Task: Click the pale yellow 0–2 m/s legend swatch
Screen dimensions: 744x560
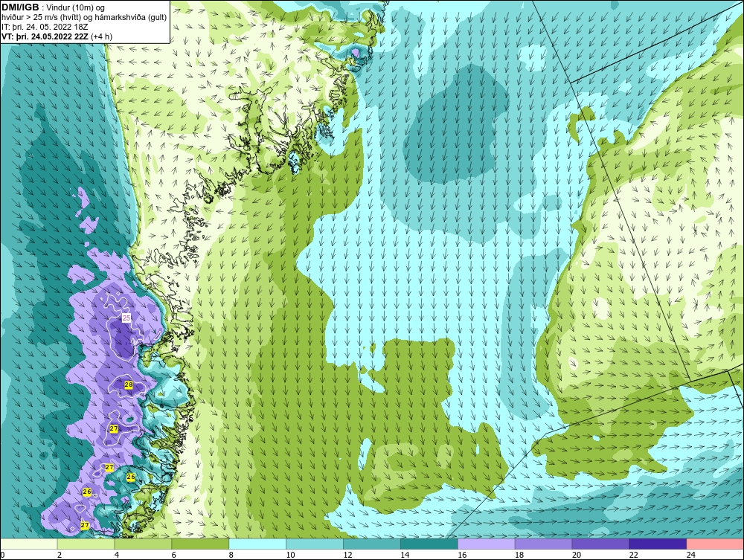Action: pos(29,544)
